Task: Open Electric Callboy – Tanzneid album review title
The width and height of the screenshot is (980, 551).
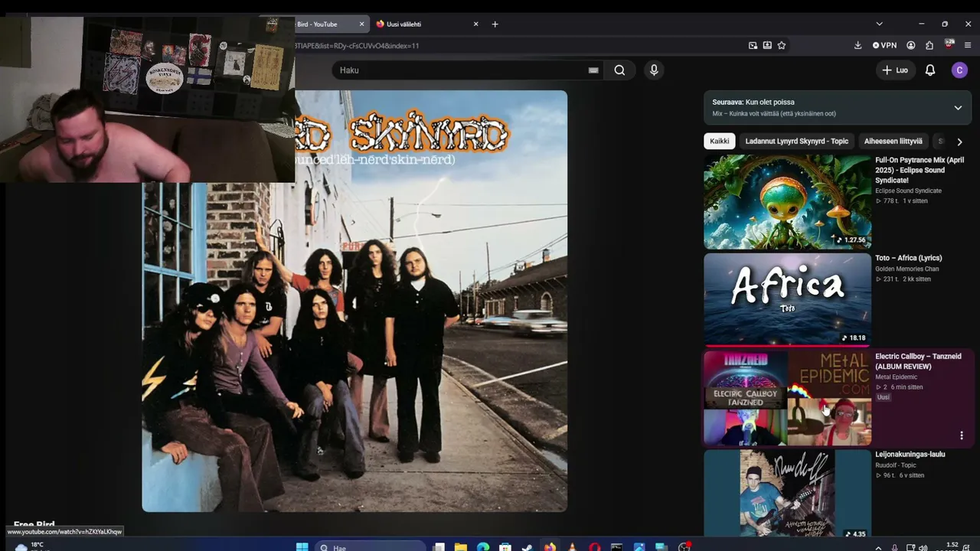Action: point(918,361)
